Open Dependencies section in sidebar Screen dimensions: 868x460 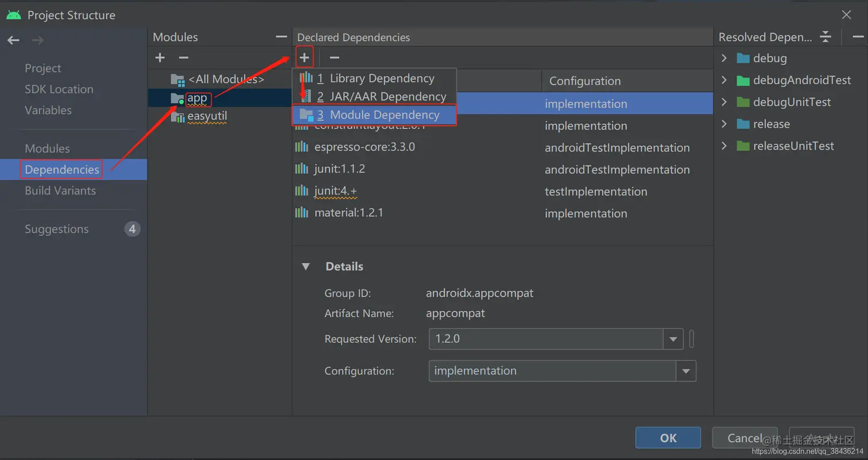(x=73, y=170)
